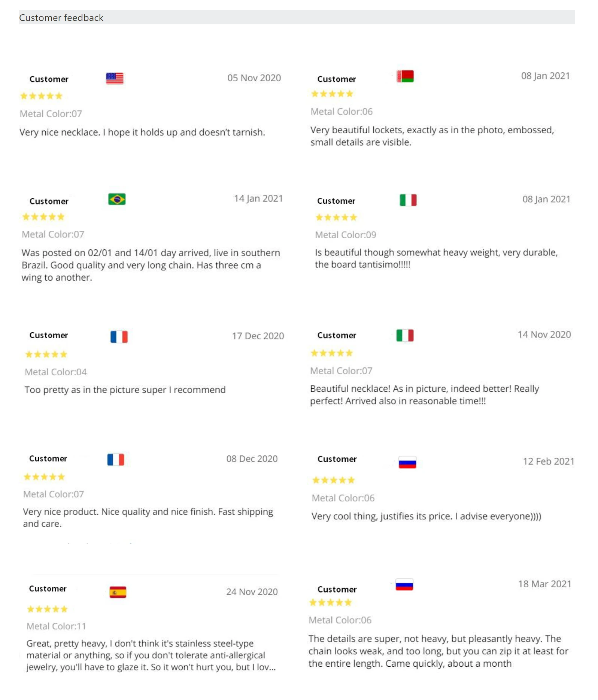Image resolution: width=598 pixels, height=700 pixels.
Task: Click the 05 Nov 2020 review date
Action: pyautogui.click(x=254, y=78)
